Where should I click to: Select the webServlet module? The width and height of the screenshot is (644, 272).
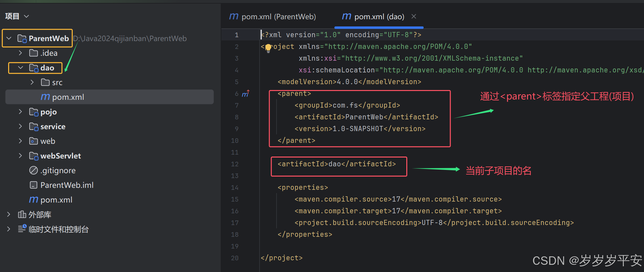click(61, 156)
